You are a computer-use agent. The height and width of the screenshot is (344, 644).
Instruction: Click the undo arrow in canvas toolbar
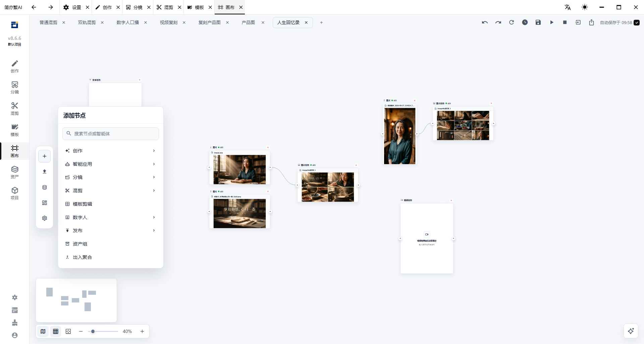[485, 22]
